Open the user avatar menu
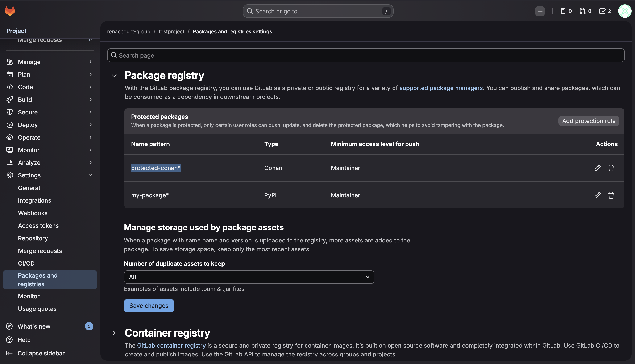Screen dimensions: 635x364 point(624,11)
